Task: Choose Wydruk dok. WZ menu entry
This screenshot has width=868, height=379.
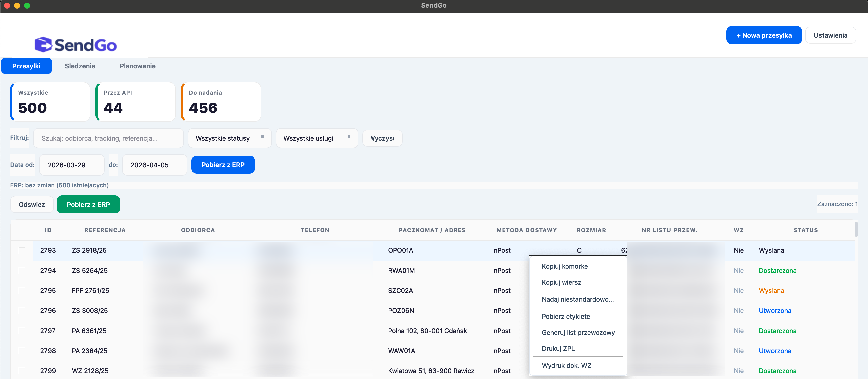Action: point(578,365)
